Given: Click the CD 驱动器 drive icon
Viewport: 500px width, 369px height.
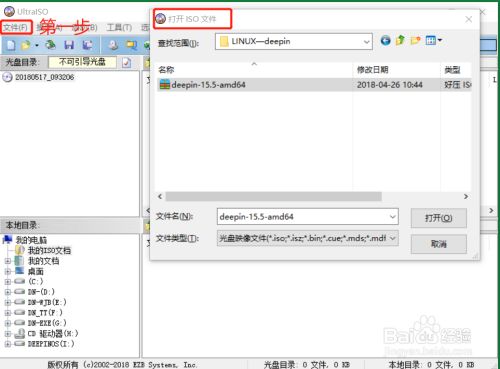Looking at the screenshot, I should click(x=20, y=333).
